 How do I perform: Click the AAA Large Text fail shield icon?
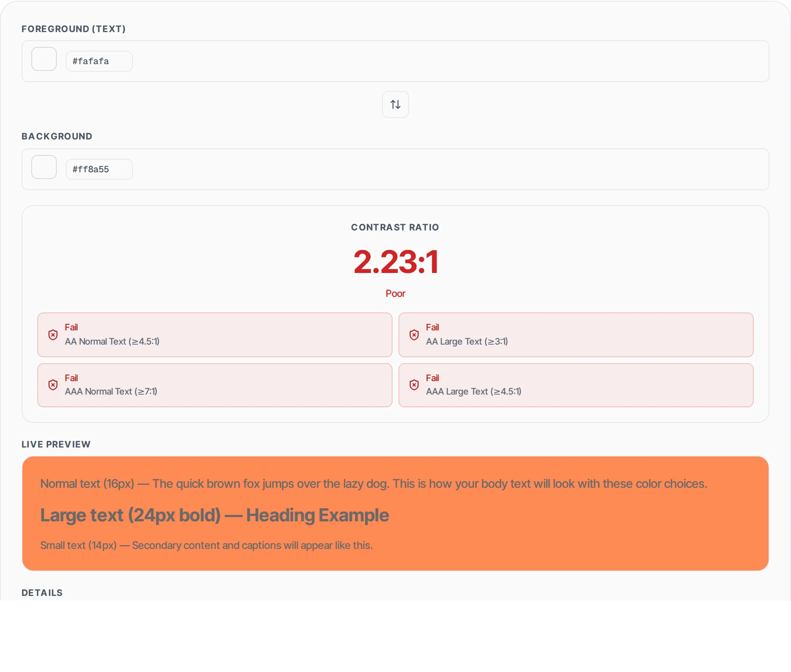pos(414,385)
